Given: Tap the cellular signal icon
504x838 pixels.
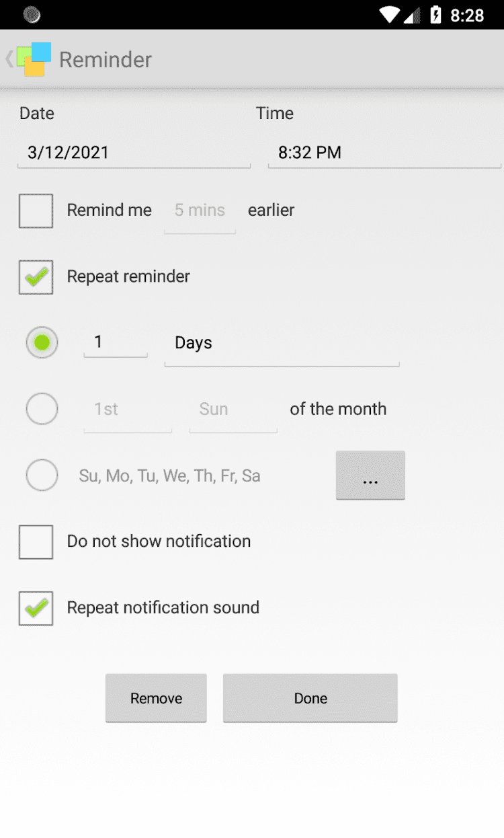Looking at the screenshot, I should point(413,15).
